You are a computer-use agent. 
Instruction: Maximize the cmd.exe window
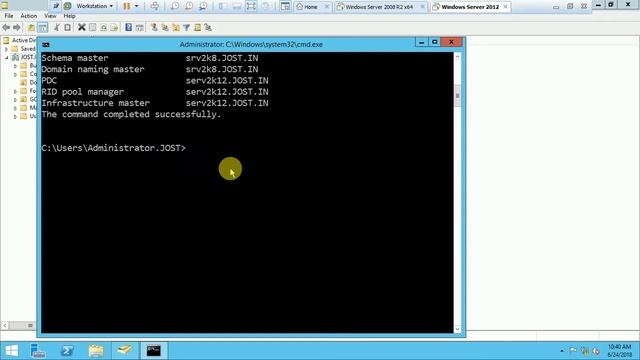pyautogui.click(x=434, y=42)
